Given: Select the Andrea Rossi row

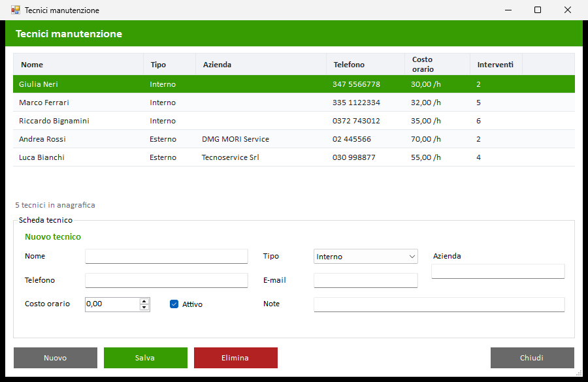Looking at the screenshot, I should tap(293, 139).
